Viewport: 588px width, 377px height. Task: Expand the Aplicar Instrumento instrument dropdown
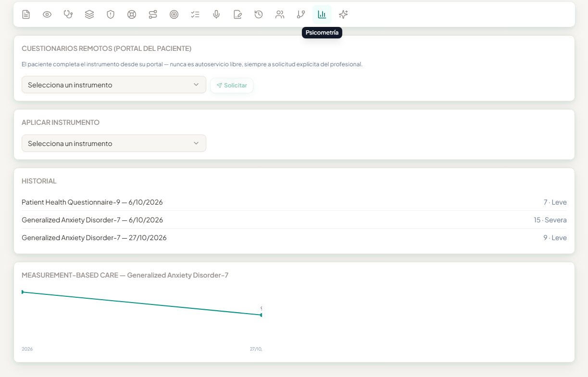click(114, 144)
